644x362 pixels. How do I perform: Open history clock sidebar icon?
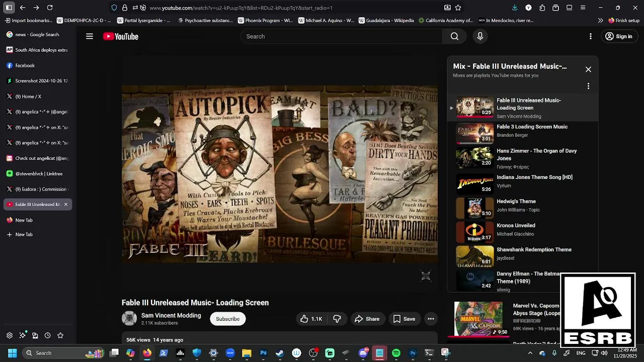pos(47,335)
